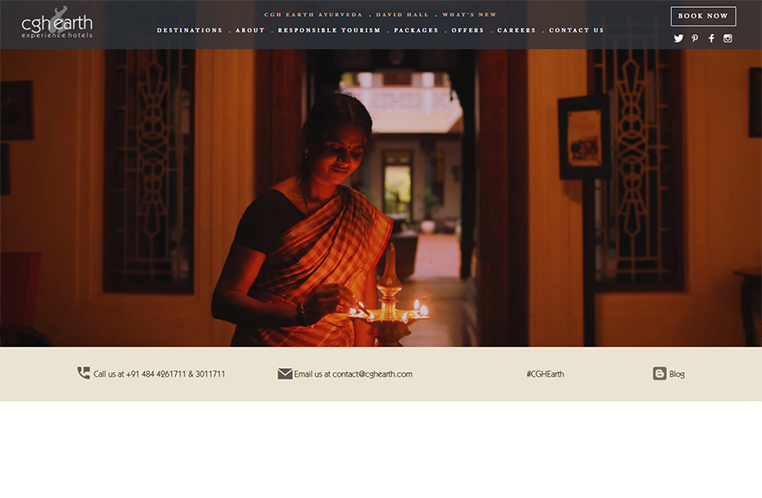Click the CGH Earth logo
Screen dimensions: 762x498
pos(57,23)
